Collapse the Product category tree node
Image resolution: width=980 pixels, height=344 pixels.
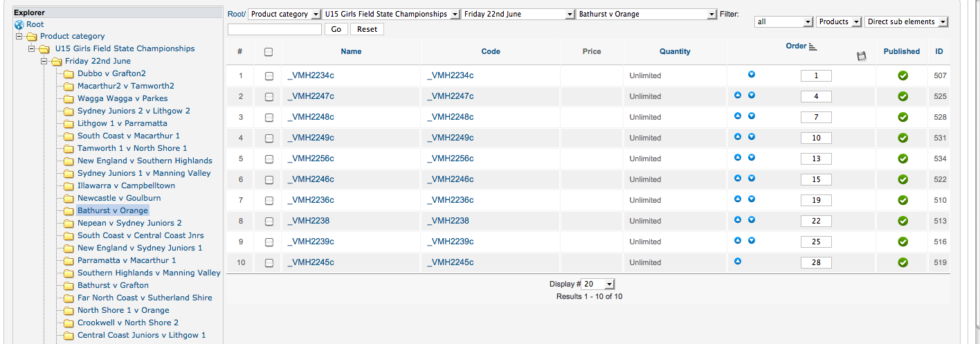pyautogui.click(x=20, y=37)
